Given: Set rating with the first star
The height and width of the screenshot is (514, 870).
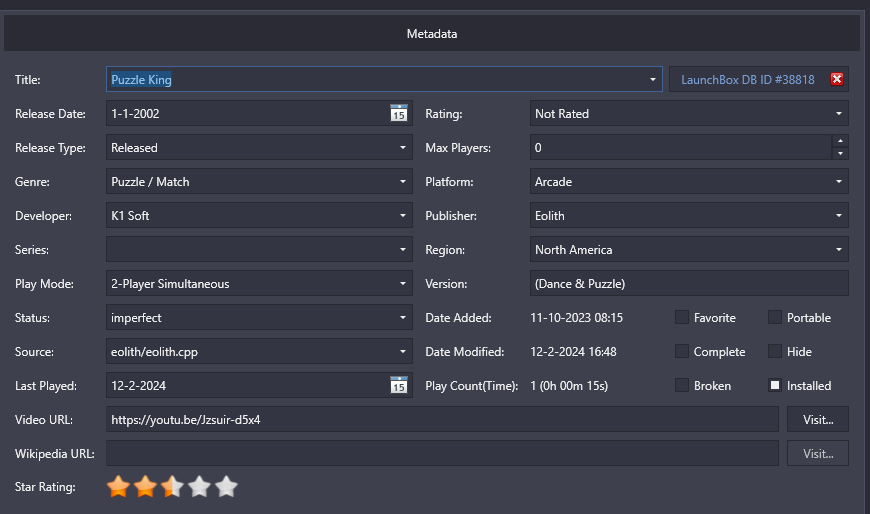Looking at the screenshot, I should click(x=118, y=487).
